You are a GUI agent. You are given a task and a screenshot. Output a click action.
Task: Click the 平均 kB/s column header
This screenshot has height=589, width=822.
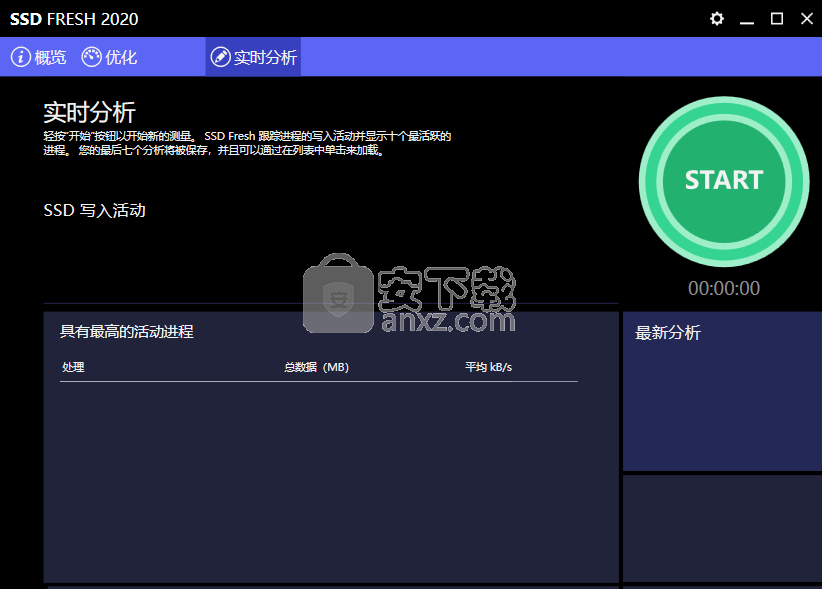click(x=488, y=367)
